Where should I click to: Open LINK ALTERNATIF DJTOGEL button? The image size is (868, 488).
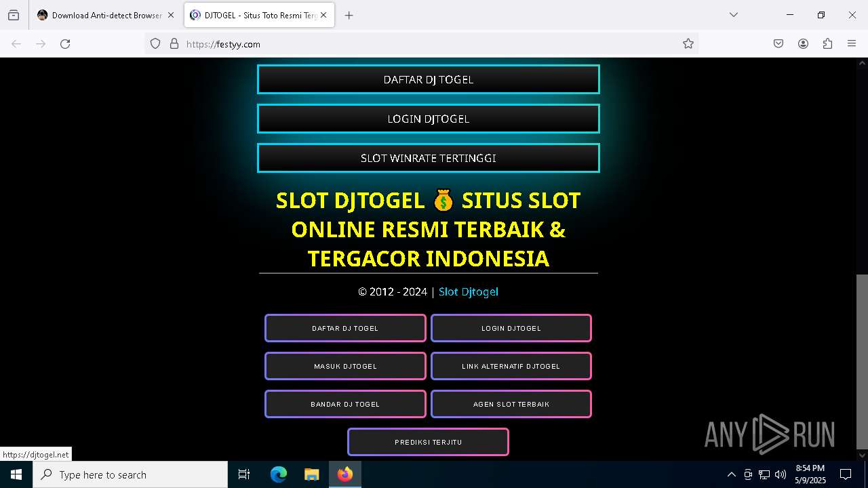(x=511, y=366)
